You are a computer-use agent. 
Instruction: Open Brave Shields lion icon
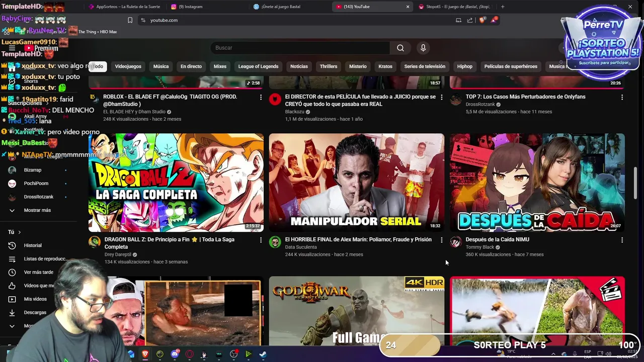482,20
